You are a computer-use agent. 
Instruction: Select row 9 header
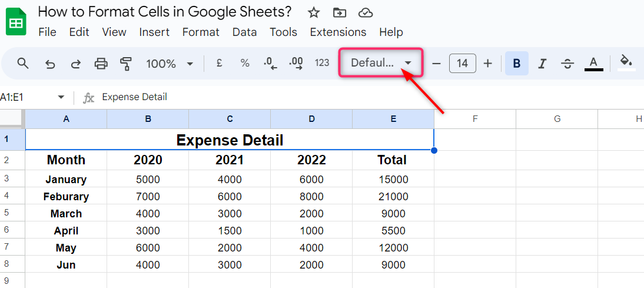(12, 280)
